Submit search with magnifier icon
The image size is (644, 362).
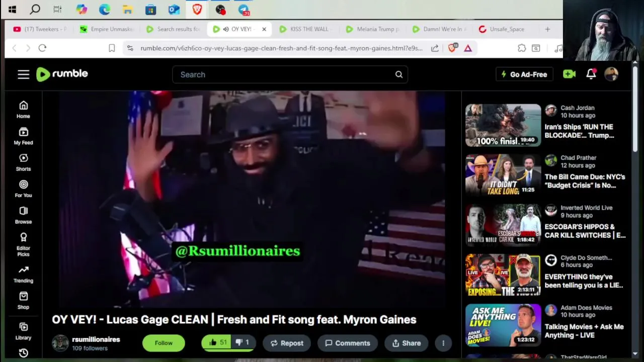(x=399, y=74)
